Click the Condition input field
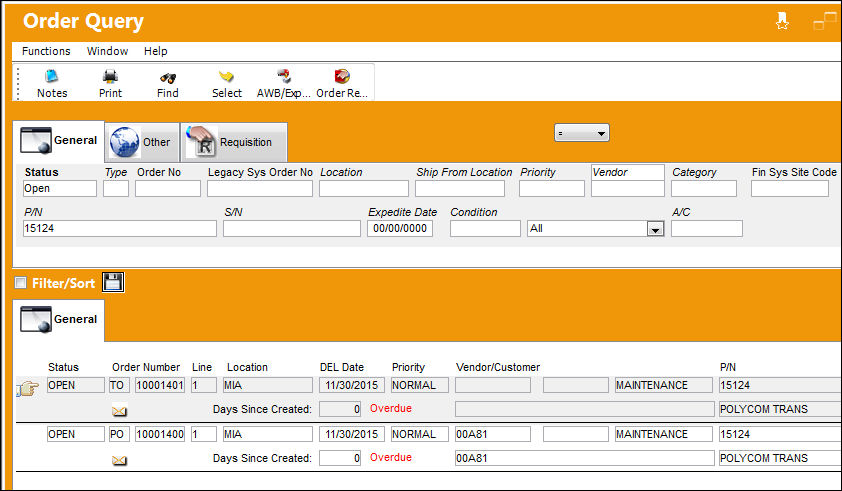The height and width of the screenshot is (491, 842). coord(485,228)
